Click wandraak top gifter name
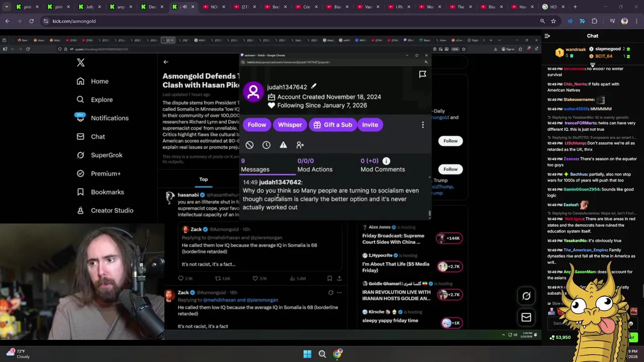Viewport: 644px width, 362px height. click(576, 50)
